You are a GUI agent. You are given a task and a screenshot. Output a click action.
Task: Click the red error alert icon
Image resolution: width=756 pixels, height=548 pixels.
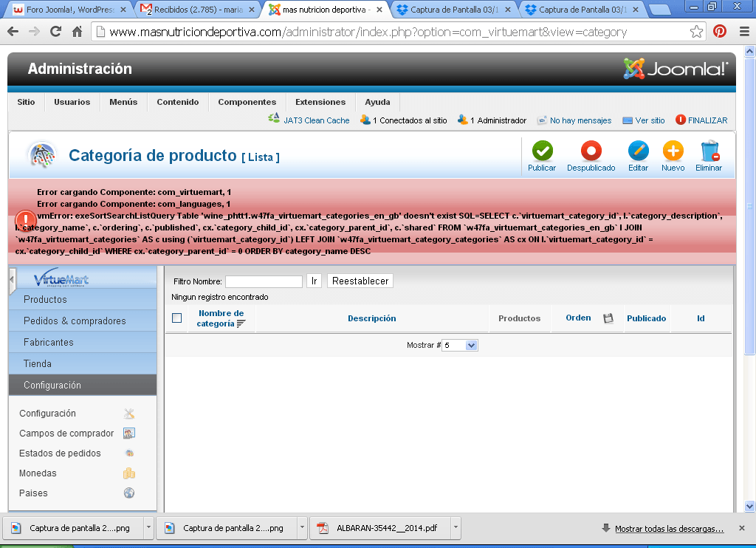click(x=26, y=220)
